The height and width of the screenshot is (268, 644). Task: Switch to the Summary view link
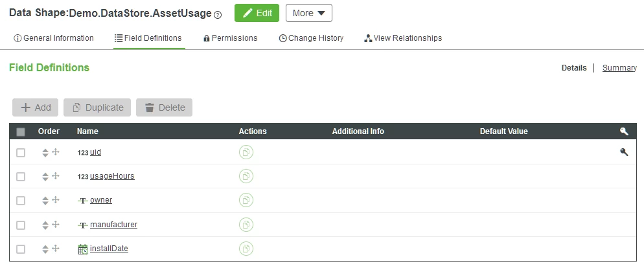click(x=619, y=68)
